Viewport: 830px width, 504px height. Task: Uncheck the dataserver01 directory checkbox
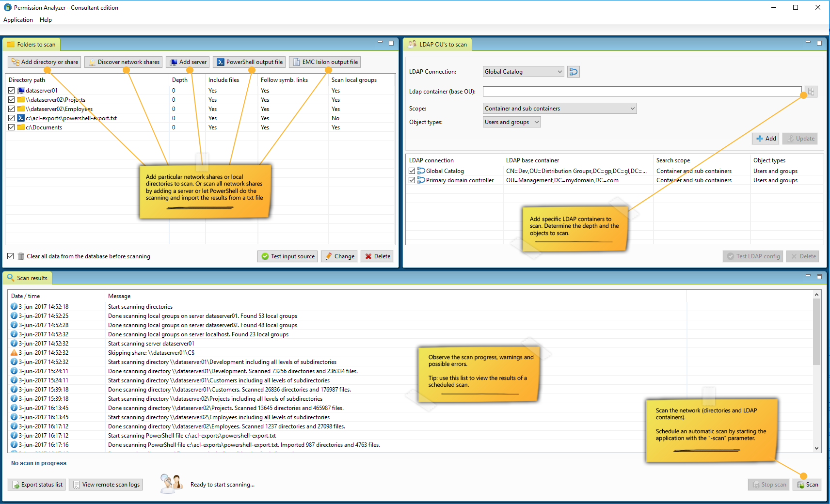pos(12,91)
